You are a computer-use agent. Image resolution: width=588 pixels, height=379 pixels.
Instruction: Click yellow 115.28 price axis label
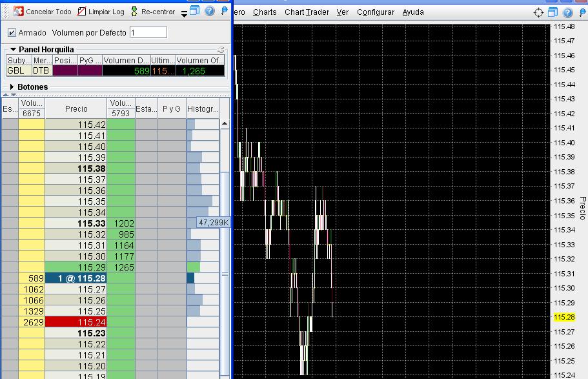coord(564,317)
